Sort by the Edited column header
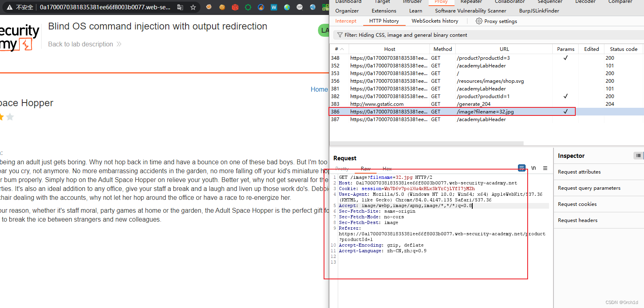644x308 pixels. coord(591,49)
